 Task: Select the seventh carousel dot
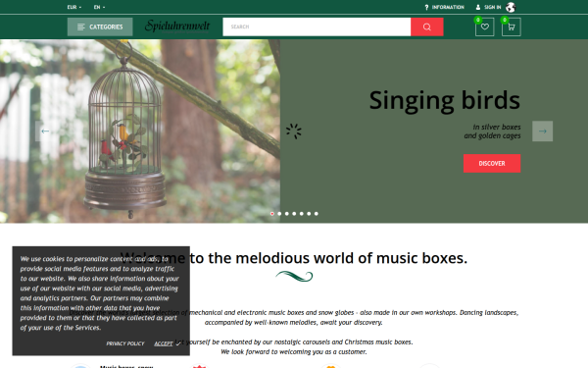click(x=317, y=214)
